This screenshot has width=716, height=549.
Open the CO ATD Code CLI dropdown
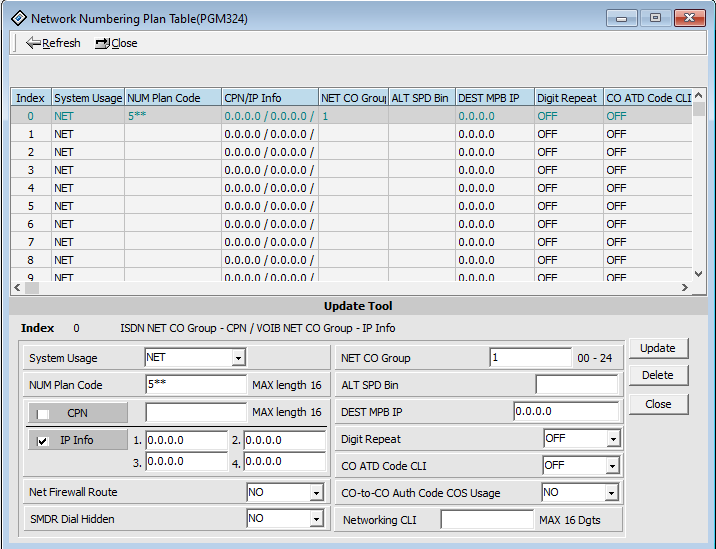612,466
